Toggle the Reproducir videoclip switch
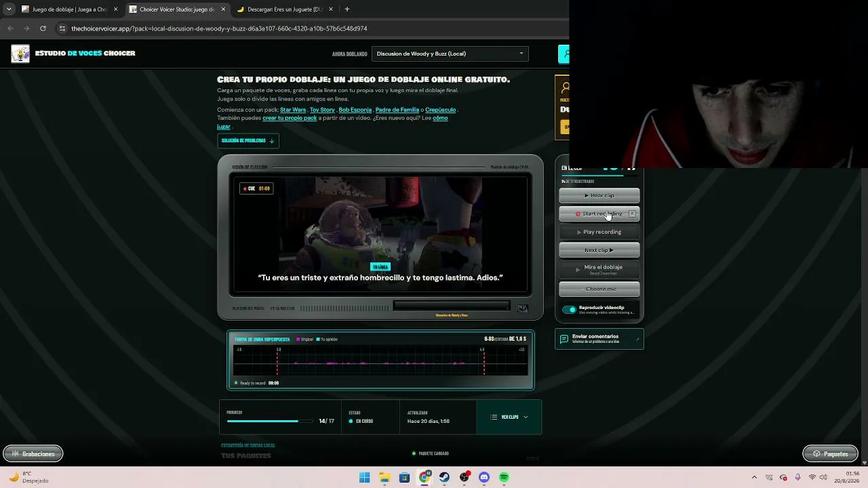This screenshot has height=488, width=868. pos(569,310)
